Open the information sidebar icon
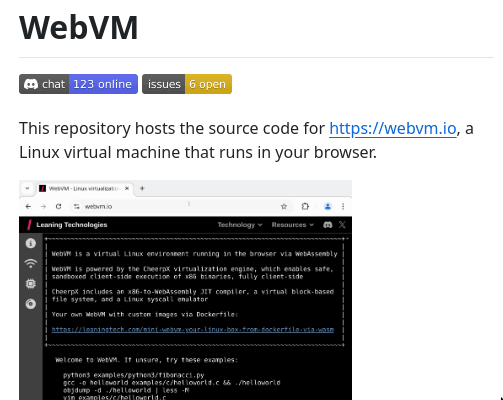This screenshot has width=503, height=400. tap(31, 243)
